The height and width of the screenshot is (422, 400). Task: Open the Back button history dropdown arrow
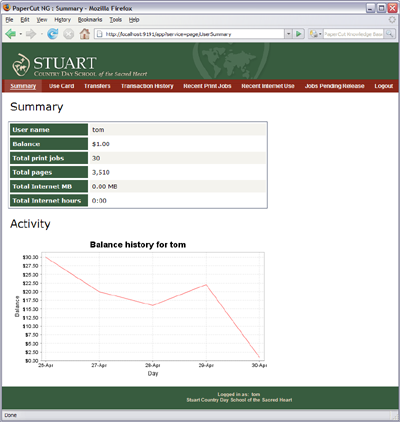(20, 34)
